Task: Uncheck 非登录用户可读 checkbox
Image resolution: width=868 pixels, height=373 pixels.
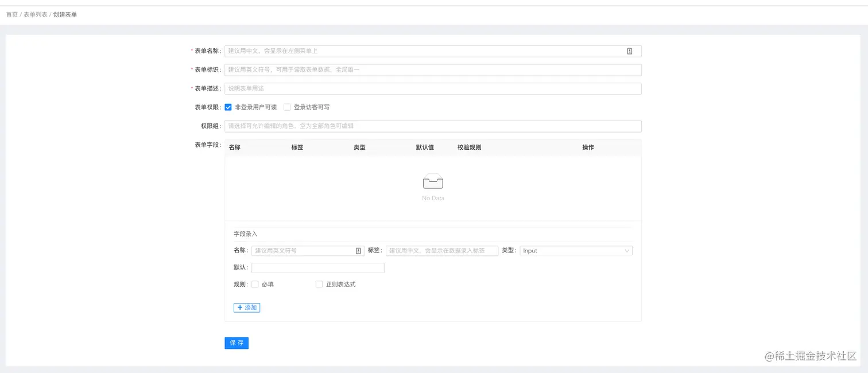Action: [x=228, y=107]
